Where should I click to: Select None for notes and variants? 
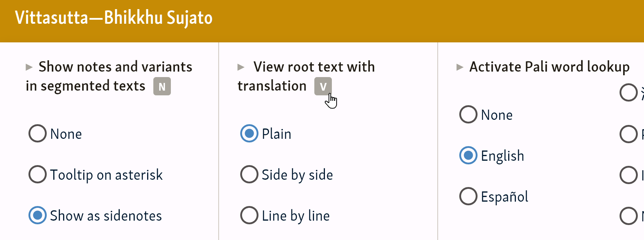coord(38,134)
